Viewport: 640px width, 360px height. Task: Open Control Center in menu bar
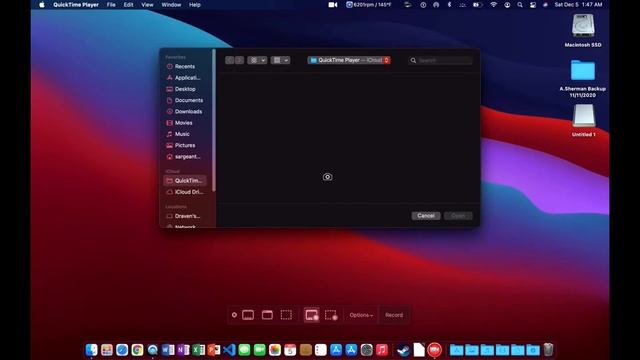tap(533, 5)
